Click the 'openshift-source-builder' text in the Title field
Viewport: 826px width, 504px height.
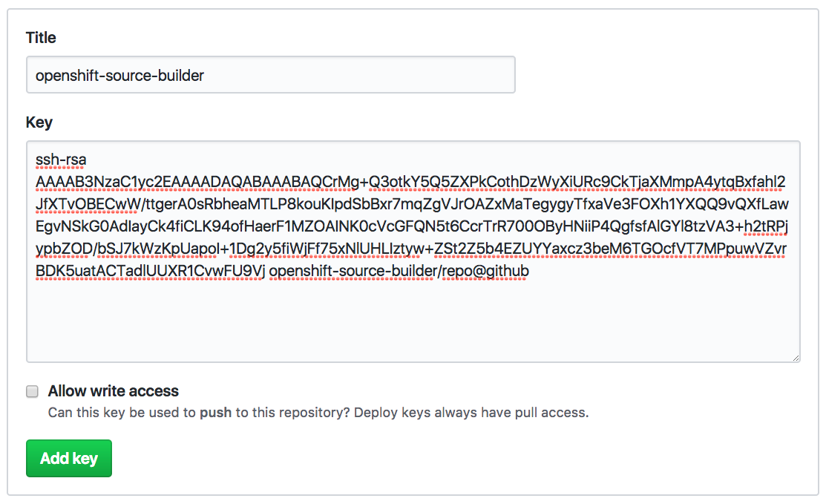point(119,75)
